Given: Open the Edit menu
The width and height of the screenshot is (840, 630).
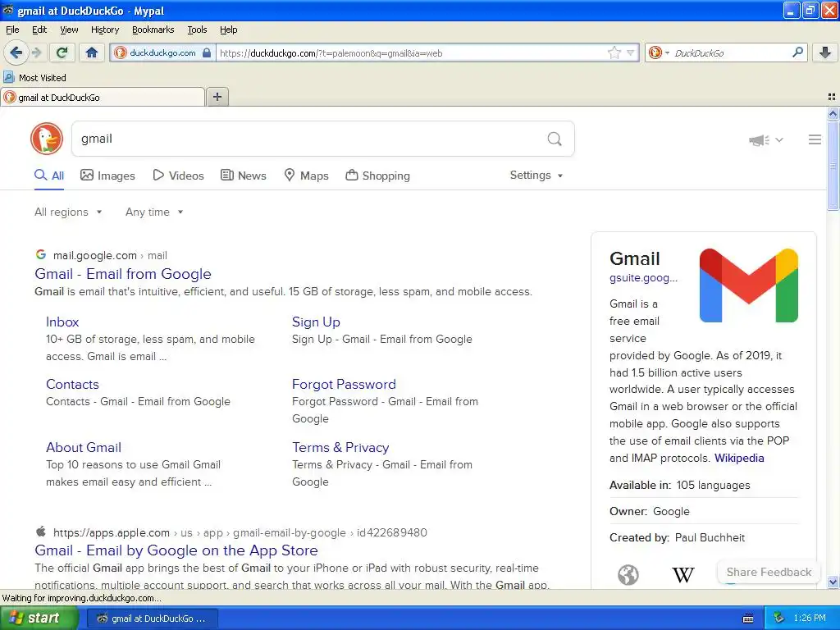Looking at the screenshot, I should click(39, 30).
